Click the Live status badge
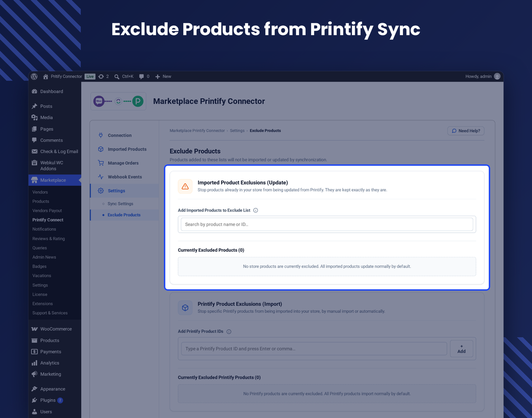Viewport: 532px width, 418px height. pyautogui.click(x=90, y=76)
